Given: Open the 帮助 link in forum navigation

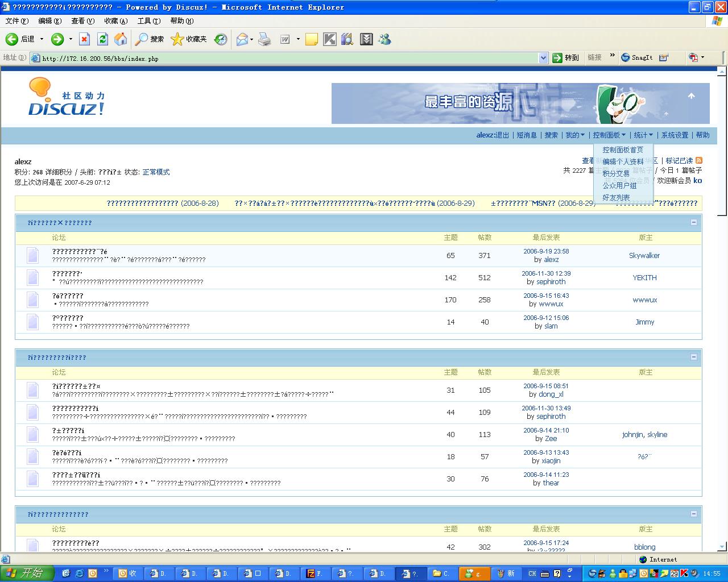Looking at the screenshot, I should pos(703,135).
